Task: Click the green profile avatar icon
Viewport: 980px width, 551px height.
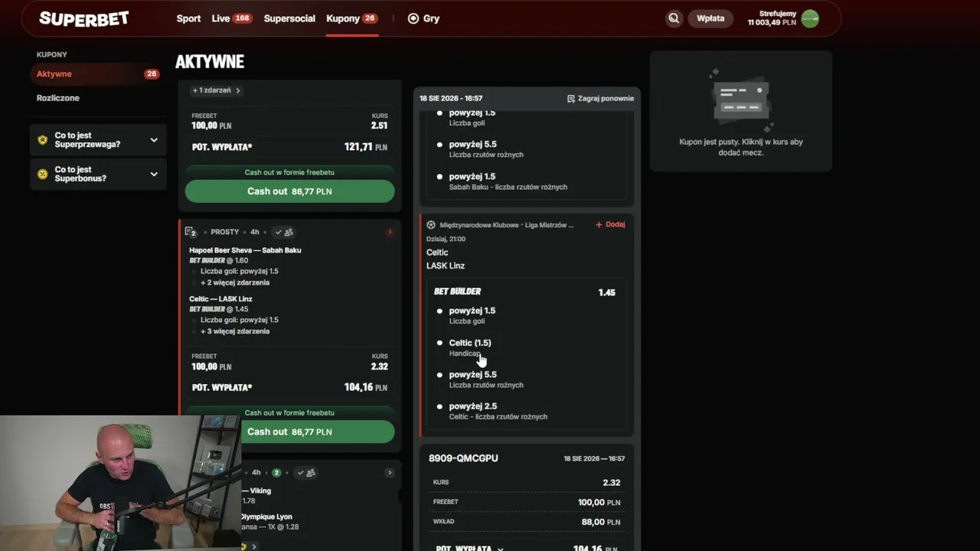Action: coord(810,18)
